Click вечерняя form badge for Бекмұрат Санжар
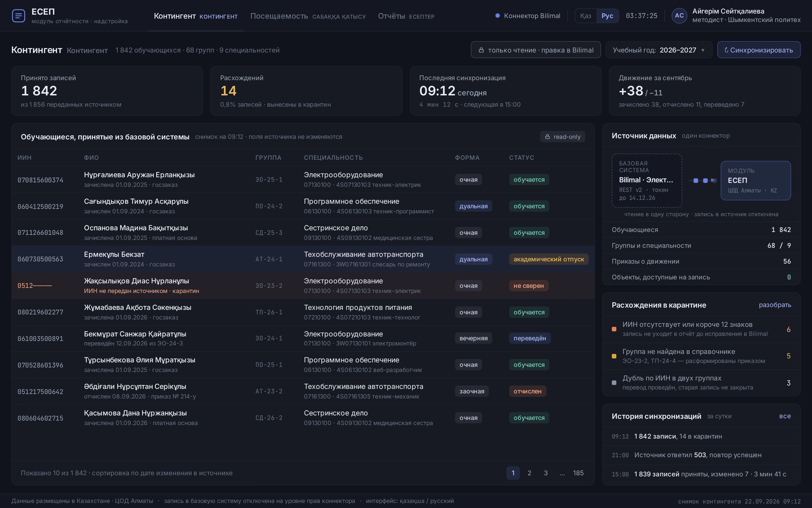Image resolution: width=812 pixels, height=508 pixels. (473, 338)
